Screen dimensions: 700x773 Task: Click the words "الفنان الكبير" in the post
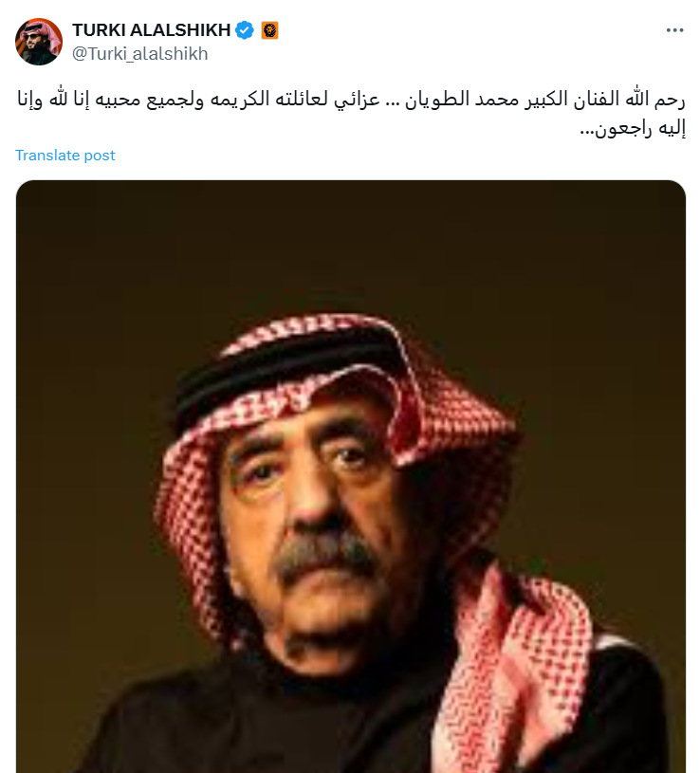coord(573,99)
